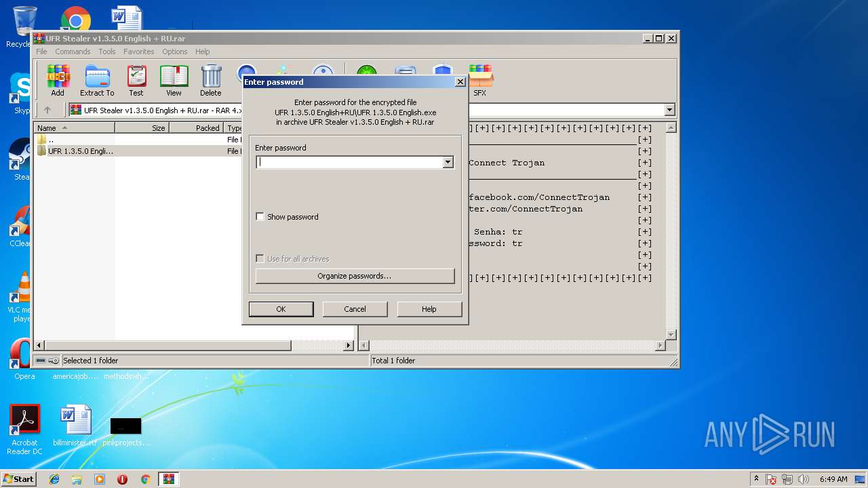Sort by the Size column header
The height and width of the screenshot is (488, 868).
(x=142, y=127)
